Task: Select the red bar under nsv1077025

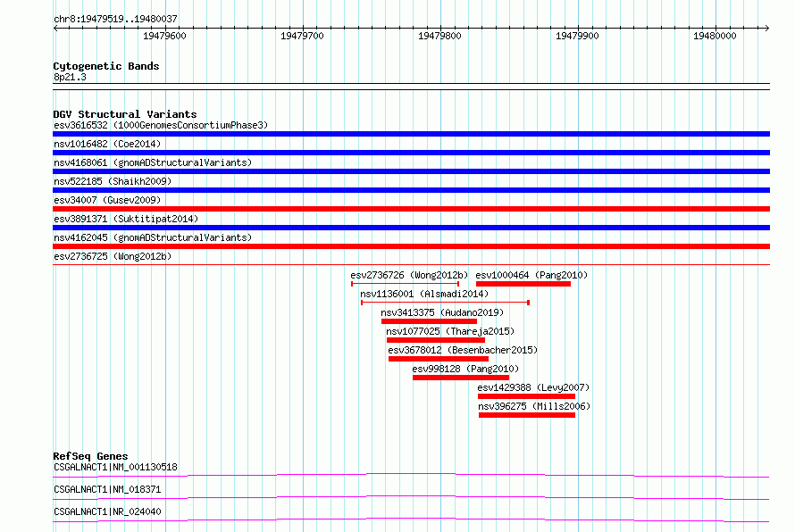Action: tap(436, 340)
